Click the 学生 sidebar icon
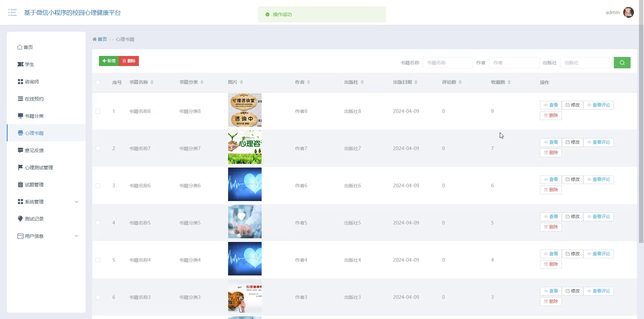This screenshot has width=644, height=319. click(x=20, y=64)
